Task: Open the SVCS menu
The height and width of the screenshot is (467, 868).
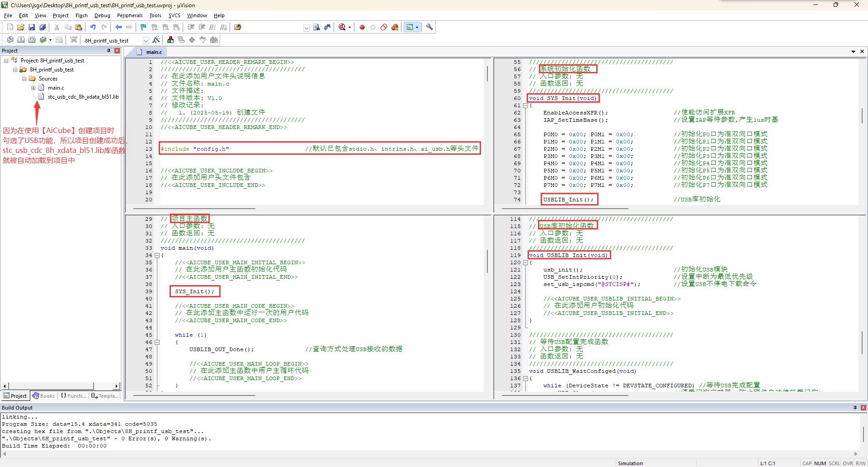Action: [174, 15]
